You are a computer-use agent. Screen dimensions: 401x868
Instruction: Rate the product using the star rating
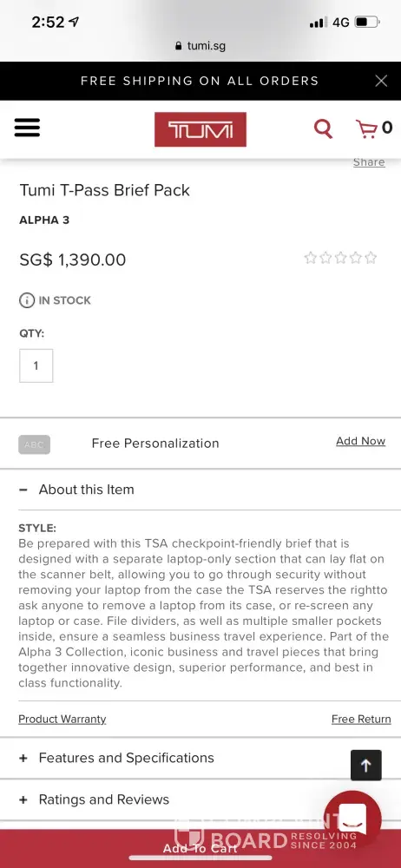click(x=340, y=258)
